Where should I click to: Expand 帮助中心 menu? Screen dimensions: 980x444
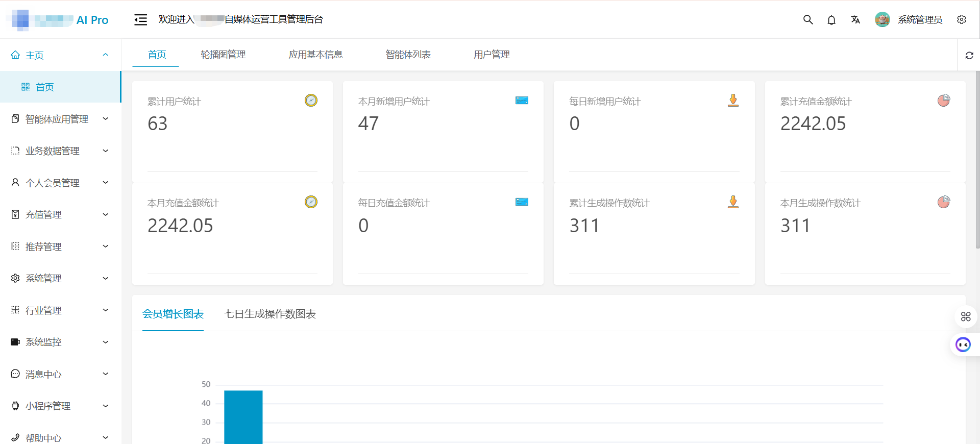click(x=106, y=437)
